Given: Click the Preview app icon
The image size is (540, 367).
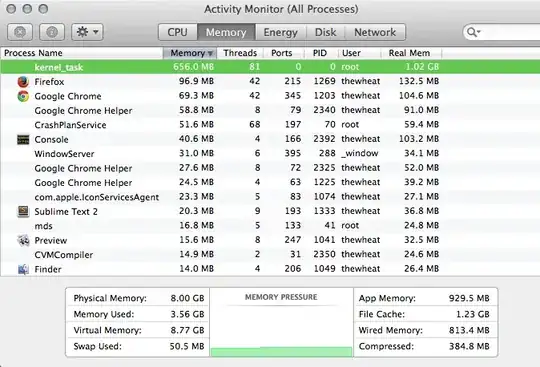Looking at the screenshot, I should [x=23, y=240].
